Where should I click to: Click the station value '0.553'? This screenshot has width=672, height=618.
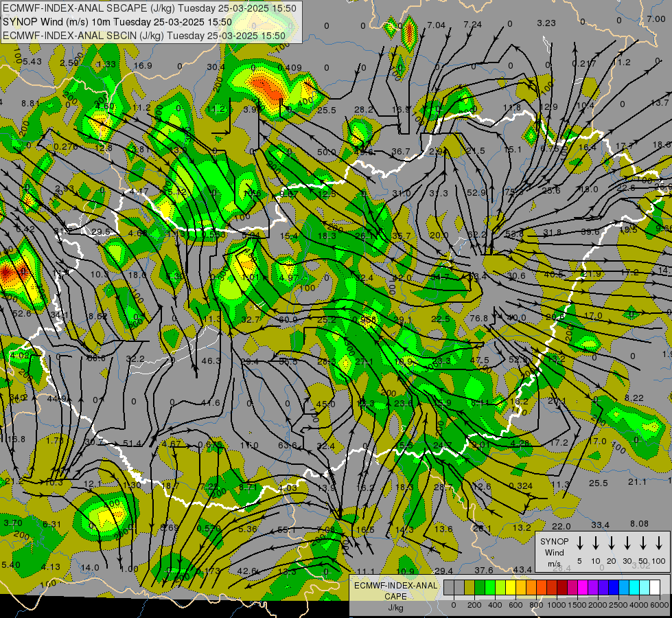pos(213,235)
